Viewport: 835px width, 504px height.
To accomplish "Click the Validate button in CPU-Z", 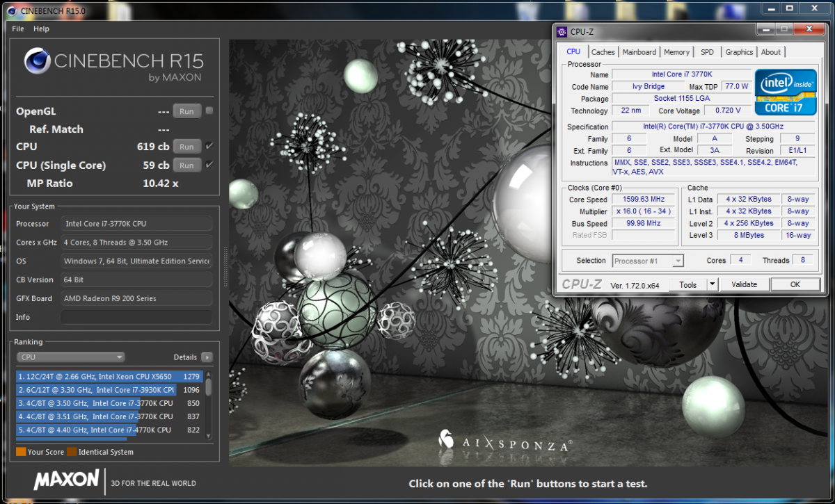I will click(744, 284).
